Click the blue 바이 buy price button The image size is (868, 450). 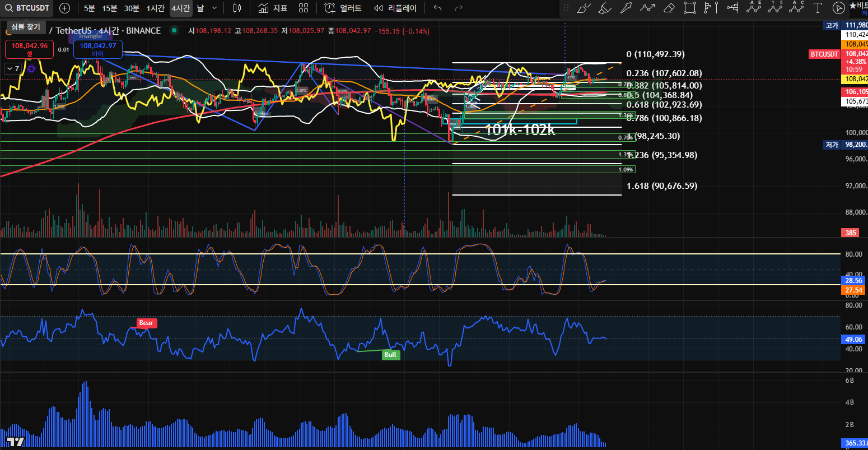click(x=97, y=49)
